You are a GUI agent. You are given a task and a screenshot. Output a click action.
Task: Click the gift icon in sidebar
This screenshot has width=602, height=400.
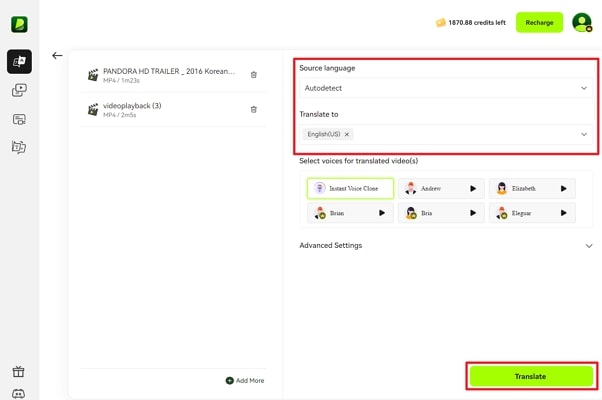pos(19,372)
